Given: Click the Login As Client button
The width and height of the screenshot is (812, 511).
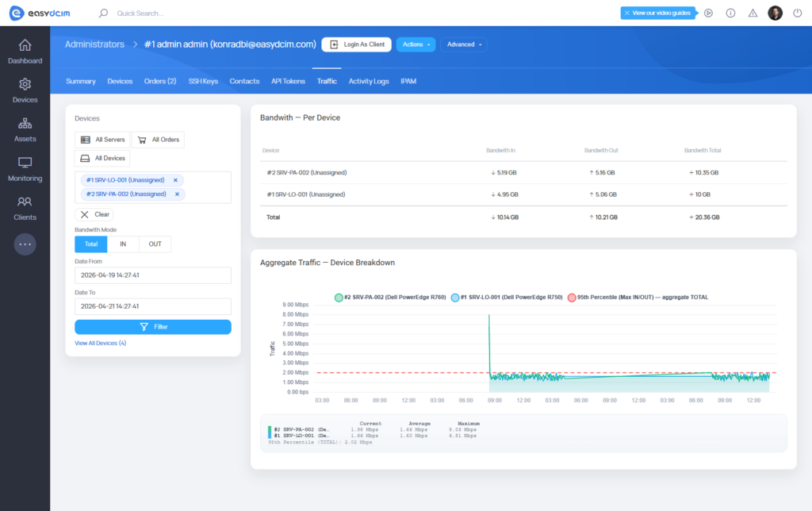Looking at the screenshot, I should [356, 44].
